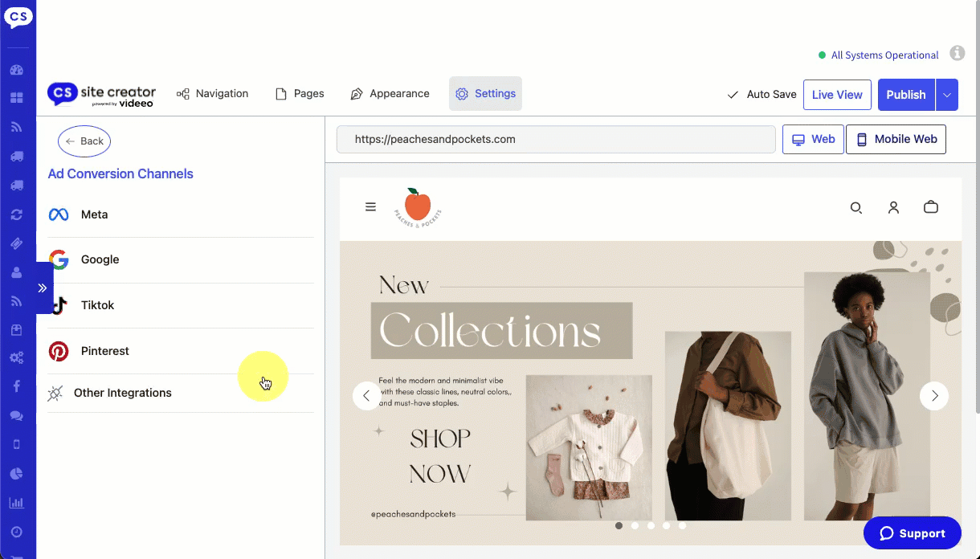Open Facebook icon in left sidebar

point(17,386)
